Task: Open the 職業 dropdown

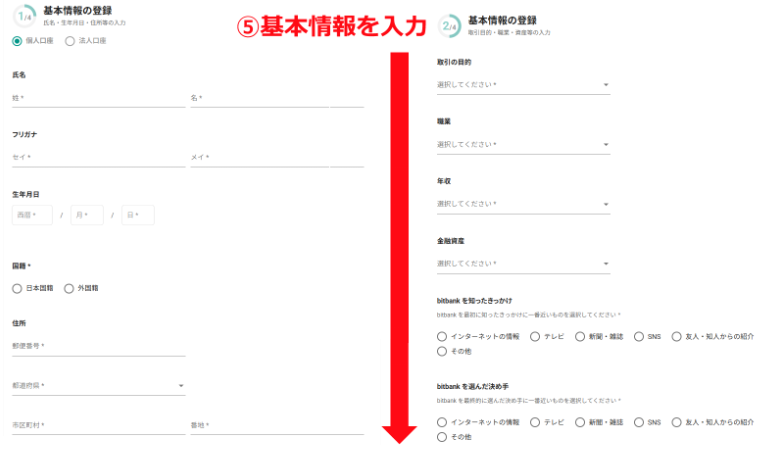Action: (x=523, y=145)
